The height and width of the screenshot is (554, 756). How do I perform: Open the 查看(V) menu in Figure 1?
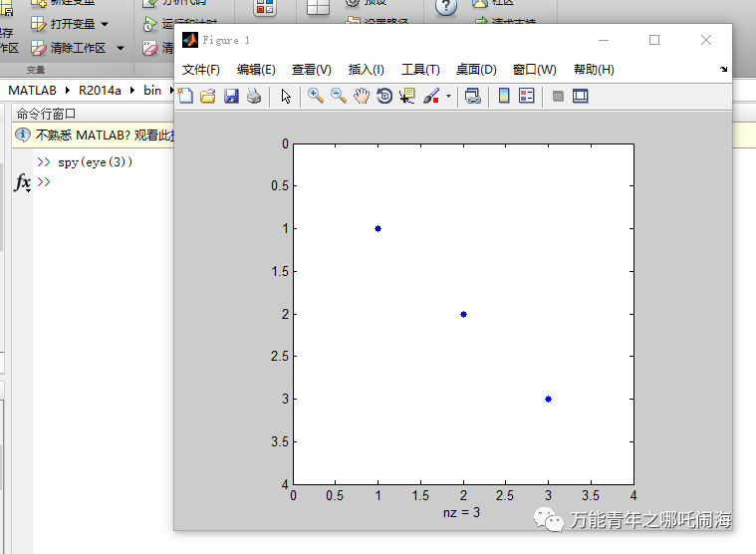(x=312, y=70)
